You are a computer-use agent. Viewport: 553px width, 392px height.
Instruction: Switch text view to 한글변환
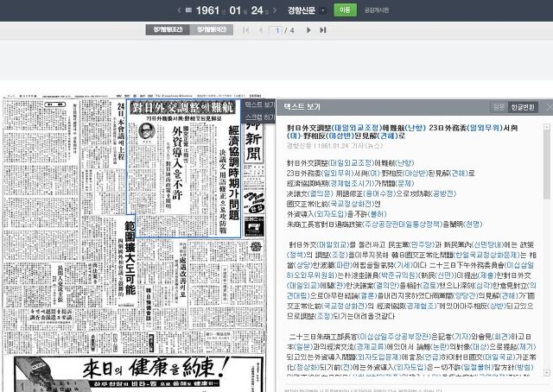pyautogui.click(x=523, y=107)
